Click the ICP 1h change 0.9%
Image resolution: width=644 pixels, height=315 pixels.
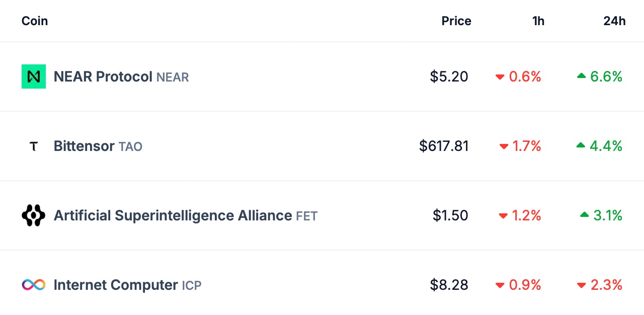point(525,285)
